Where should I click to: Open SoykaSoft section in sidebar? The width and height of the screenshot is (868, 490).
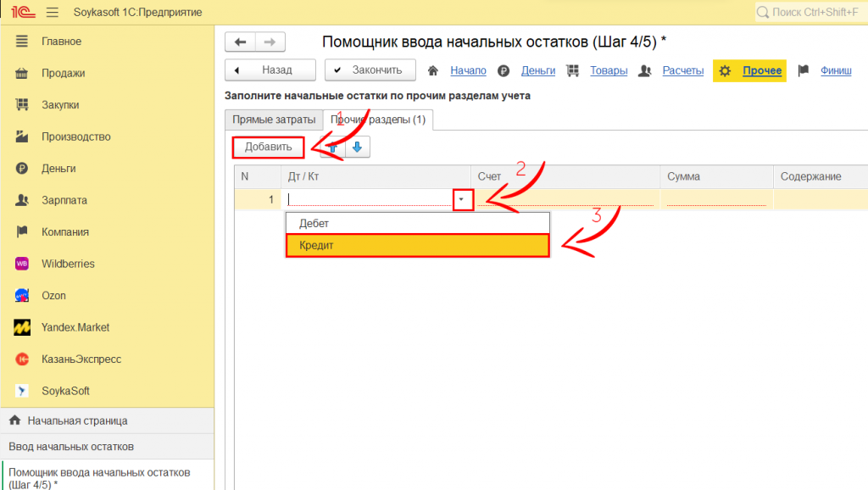click(x=65, y=391)
